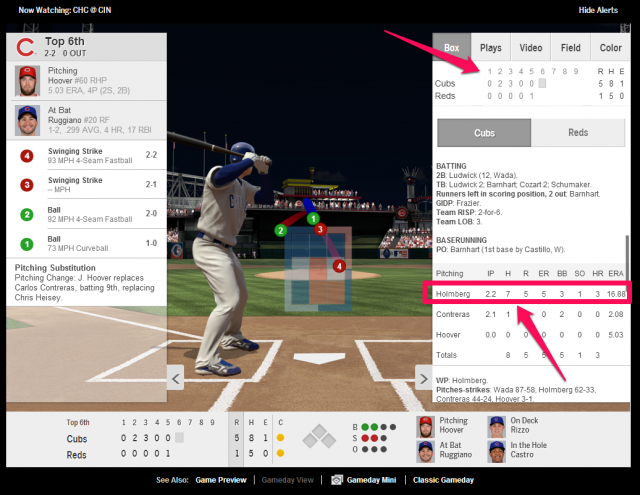Image resolution: width=640 pixels, height=495 pixels.
Task: Click In the Hole Castro label
Action: click(528, 450)
